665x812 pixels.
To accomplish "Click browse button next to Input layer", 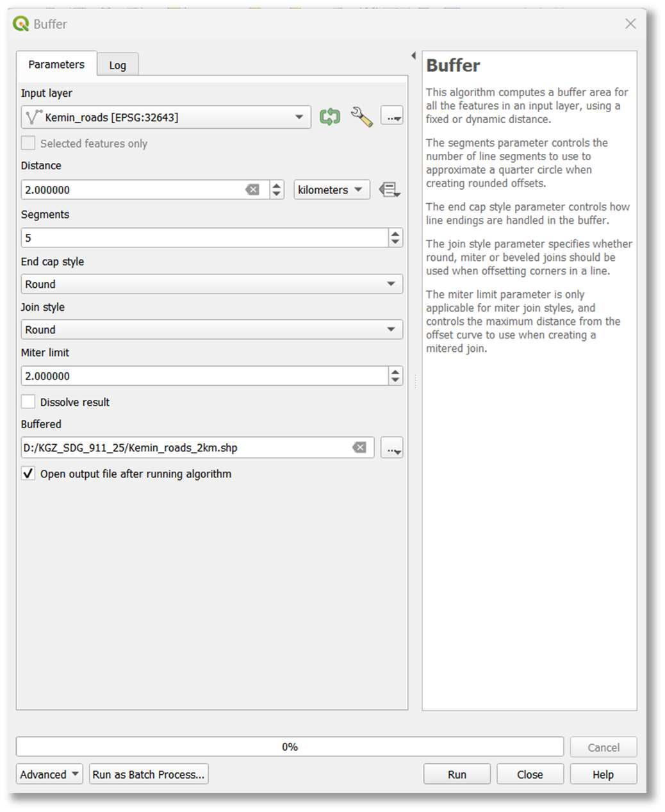I will [x=391, y=117].
